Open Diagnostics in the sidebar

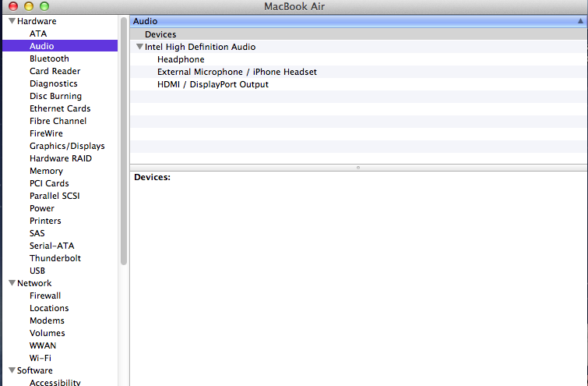tap(53, 83)
